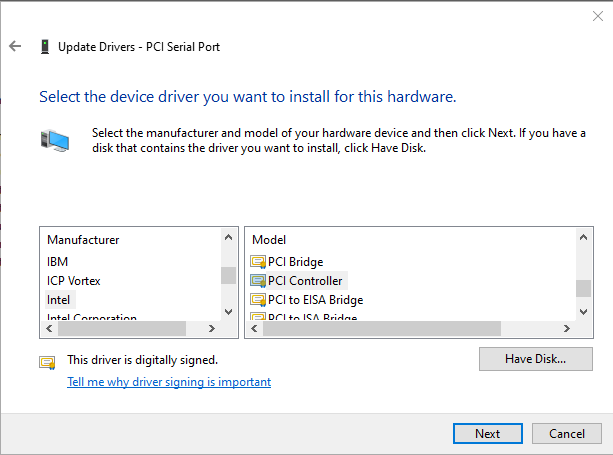Select ICP Vortex manufacturer
613x455 pixels.
coord(73,281)
